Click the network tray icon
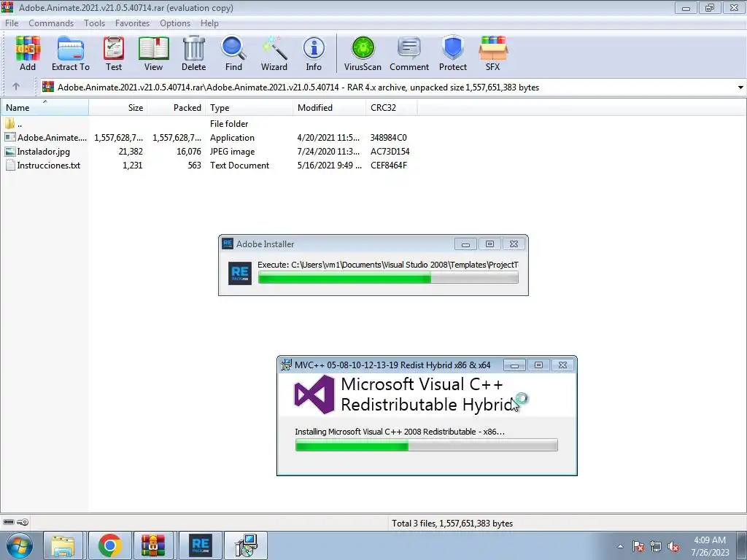Viewport: 747px width, 560px height. pos(656,546)
